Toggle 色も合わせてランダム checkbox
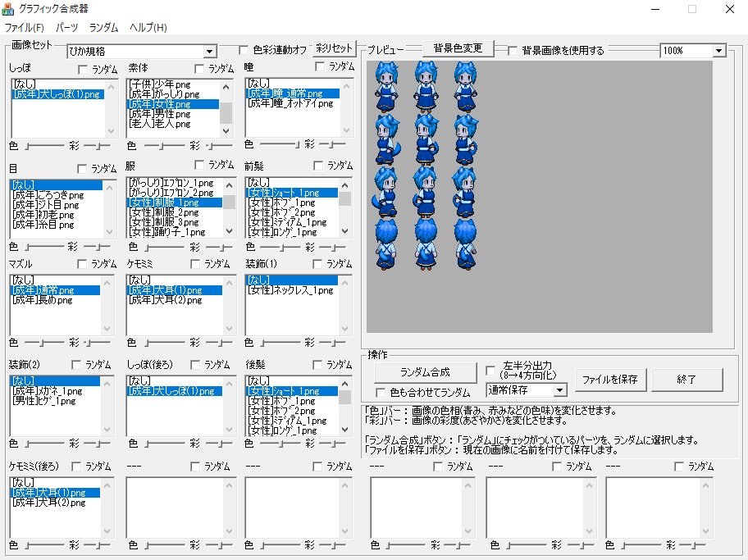Image resolution: width=748 pixels, height=560 pixels. [x=381, y=393]
